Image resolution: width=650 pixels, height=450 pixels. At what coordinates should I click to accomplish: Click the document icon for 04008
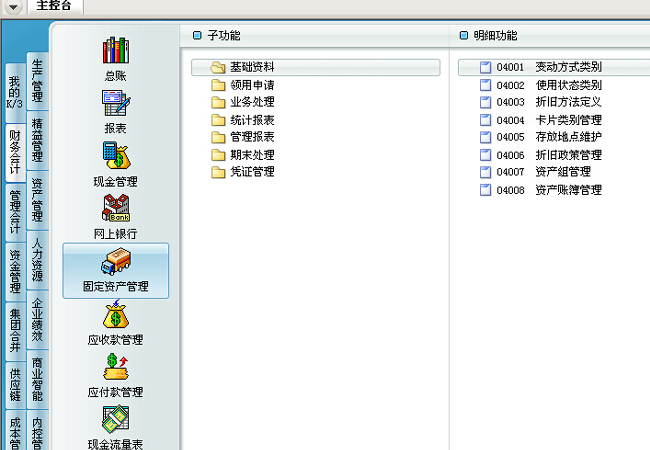click(x=485, y=190)
